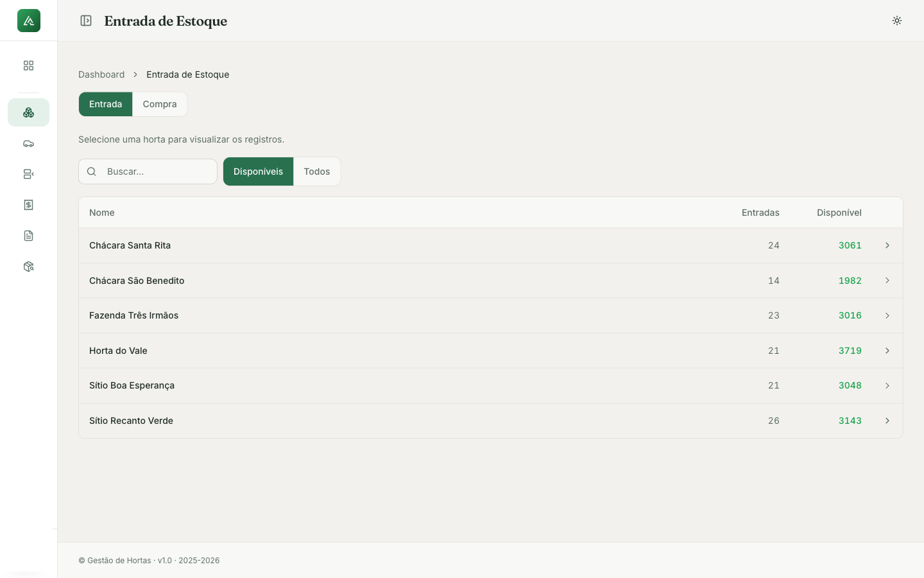Go to Dashboard breadcrumb link
Screen dimensions: 924x578
coord(101,74)
